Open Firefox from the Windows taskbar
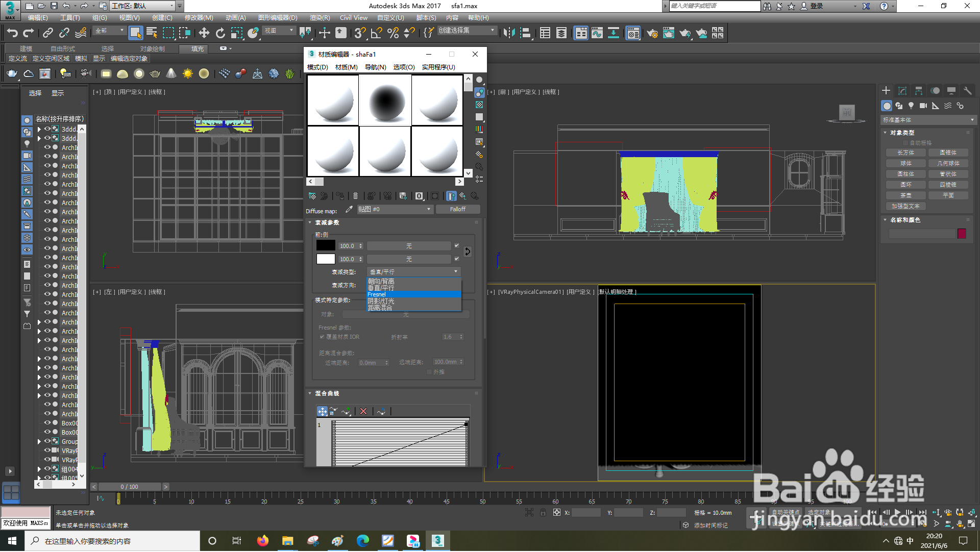Image resolution: width=980 pixels, height=552 pixels. pyautogui.click(x=262, y=541)
